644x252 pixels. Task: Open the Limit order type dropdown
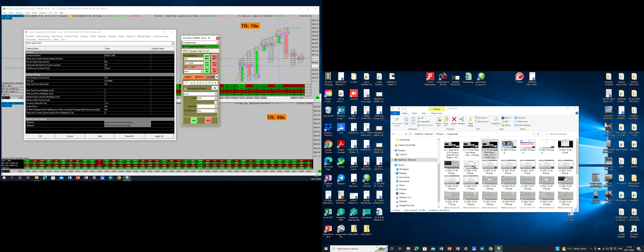tap(216, 94)
